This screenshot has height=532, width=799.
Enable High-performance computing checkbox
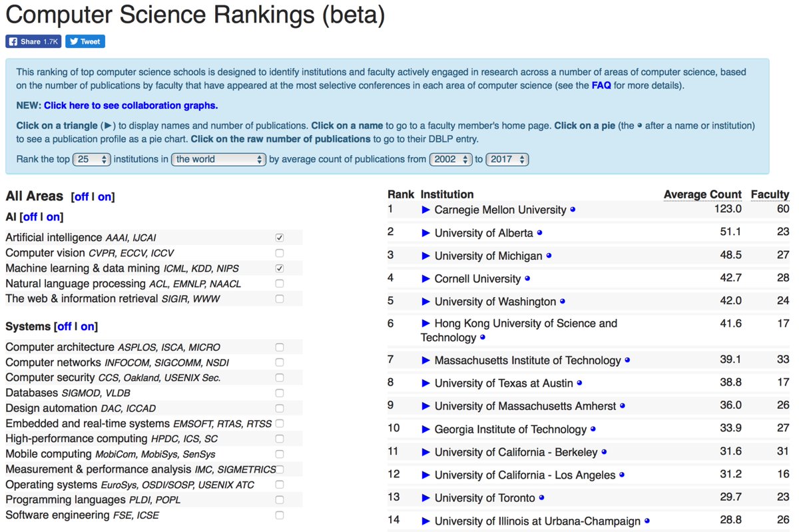click(280, 439)
